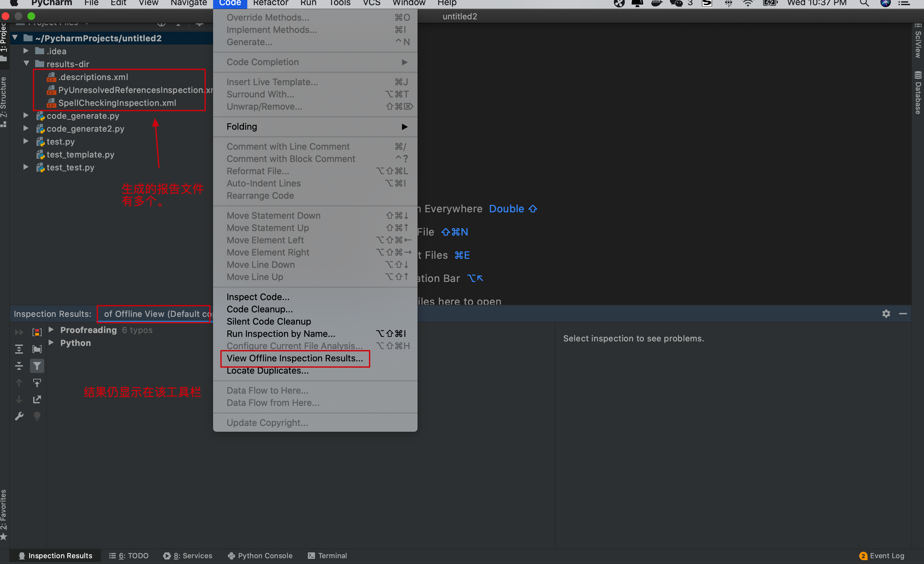924x564 pixels.
Task: Click the Export inspection results icon
Action: [37, 399]
